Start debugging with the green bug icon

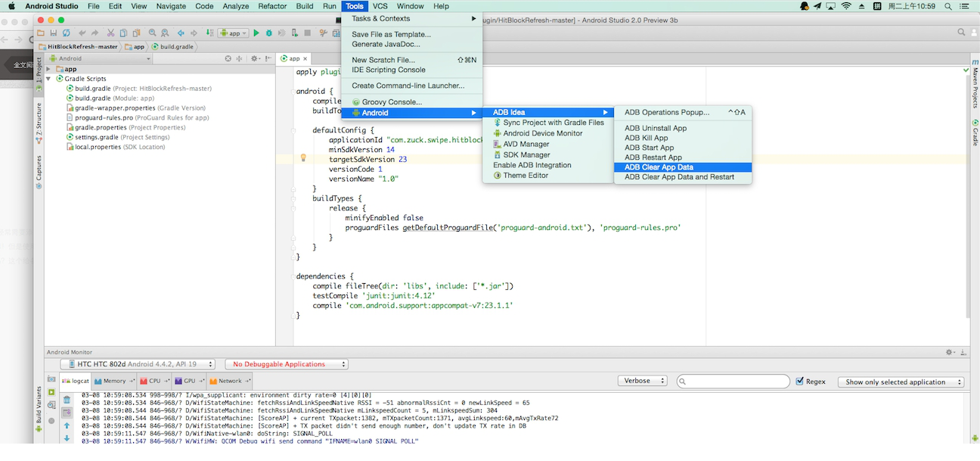click(269, 33)
